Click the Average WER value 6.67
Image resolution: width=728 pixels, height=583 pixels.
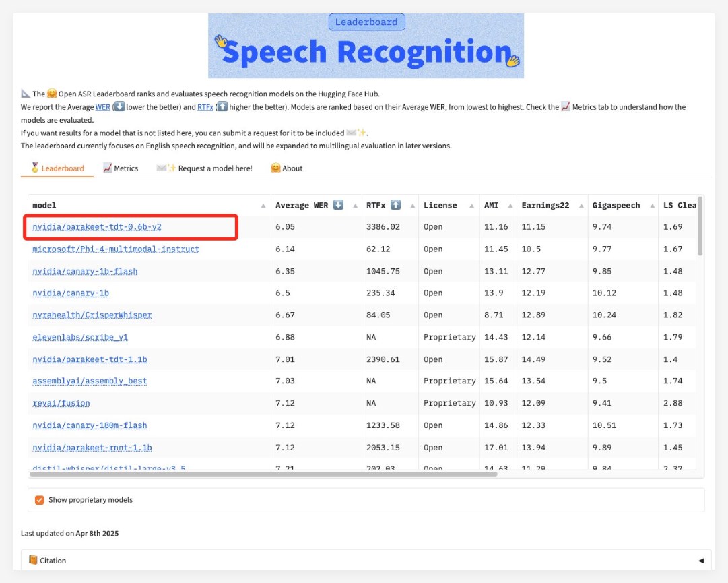point(285,315)
